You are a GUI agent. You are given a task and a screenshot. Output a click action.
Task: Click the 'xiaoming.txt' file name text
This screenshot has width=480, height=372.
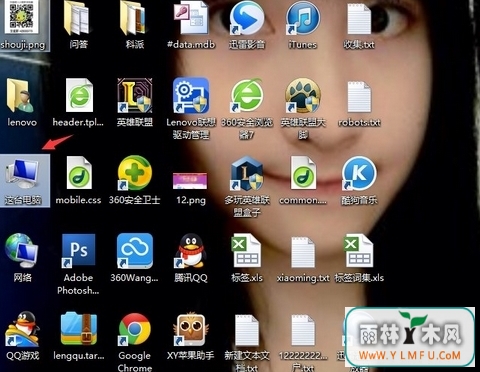[x=303, y=278]
